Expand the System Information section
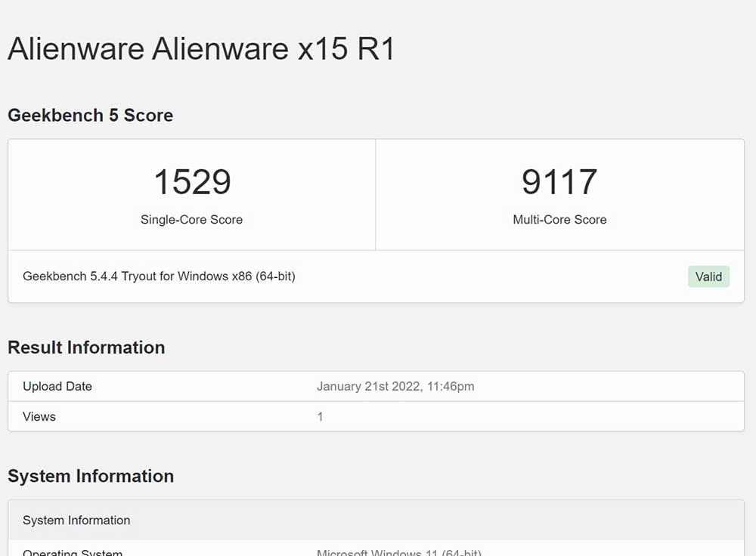The image size is (756, 556). tap(91, 477)
